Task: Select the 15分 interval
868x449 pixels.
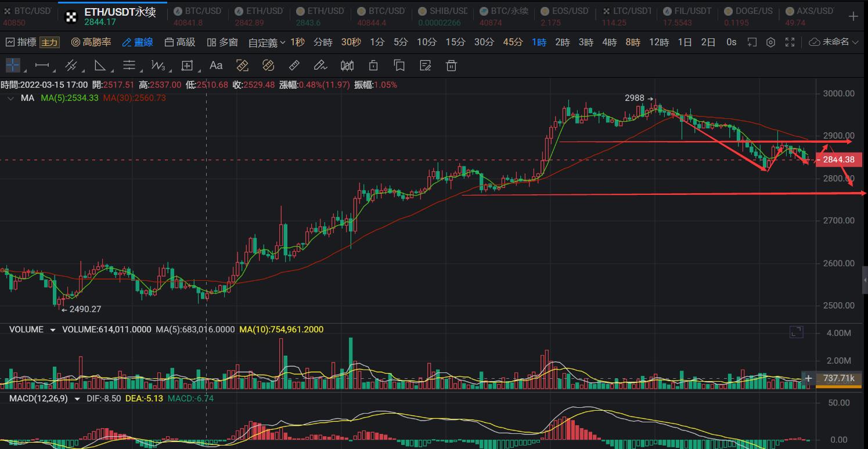Action: pyautogui.click(x=456, y=42)
